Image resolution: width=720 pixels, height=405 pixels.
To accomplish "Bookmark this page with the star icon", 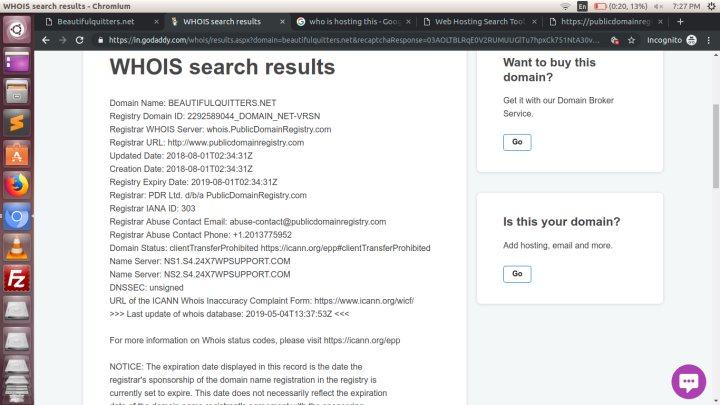I will 631,40.
